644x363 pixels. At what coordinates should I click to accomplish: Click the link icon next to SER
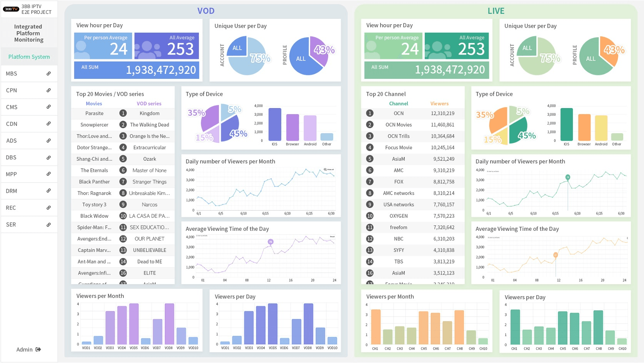tap(48, 225)
